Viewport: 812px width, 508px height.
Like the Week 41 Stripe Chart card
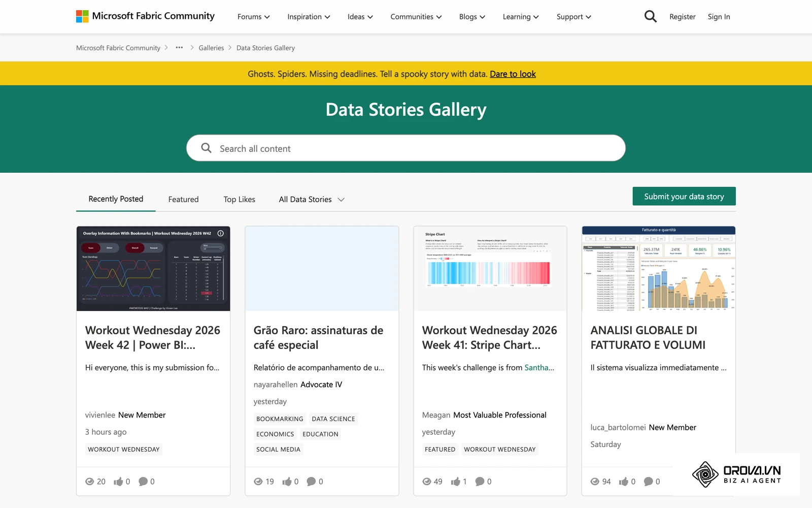coord(455,481)
